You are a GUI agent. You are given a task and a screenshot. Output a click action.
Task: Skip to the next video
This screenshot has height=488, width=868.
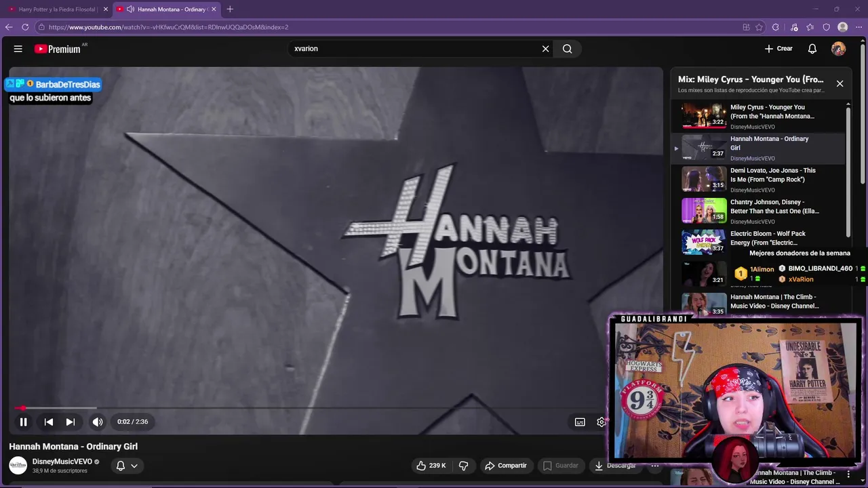(x=71, y=422)
